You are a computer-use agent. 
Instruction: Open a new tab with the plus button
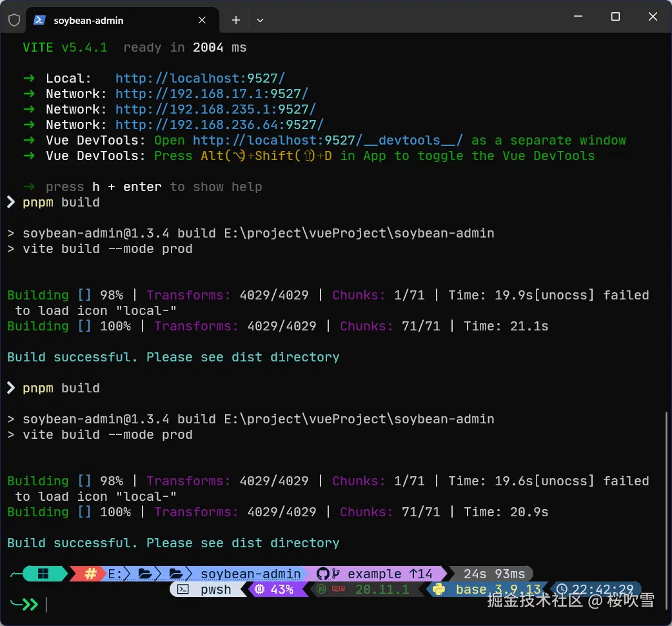236,20
